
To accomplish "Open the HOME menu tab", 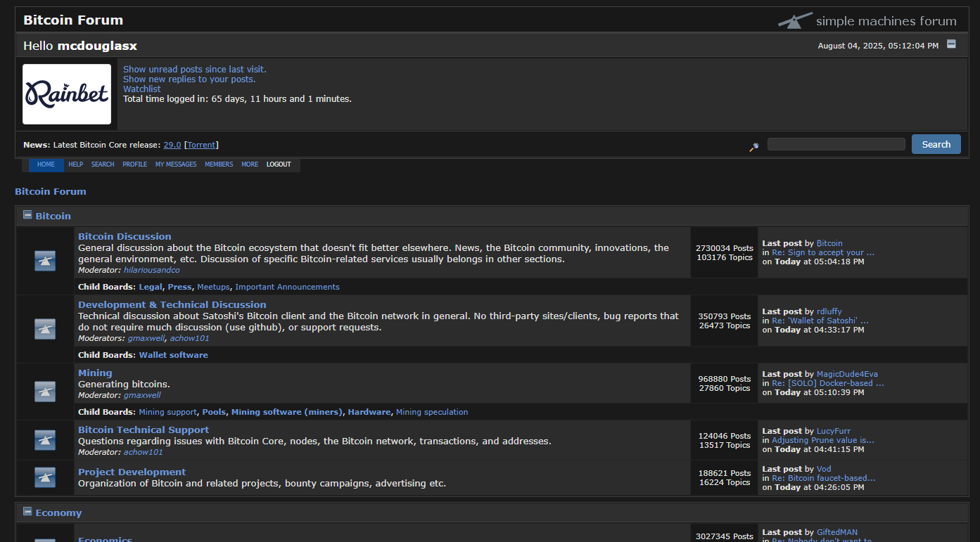I will (x=46, y=164).
